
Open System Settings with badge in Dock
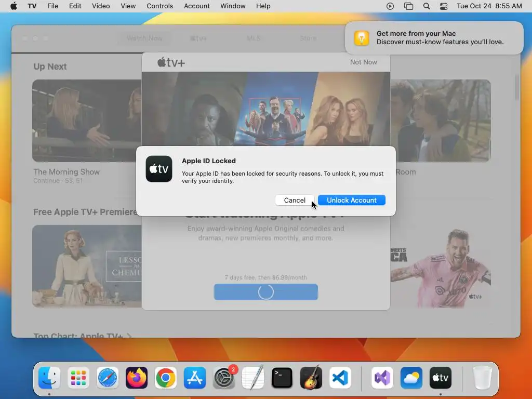coord(224,378)
